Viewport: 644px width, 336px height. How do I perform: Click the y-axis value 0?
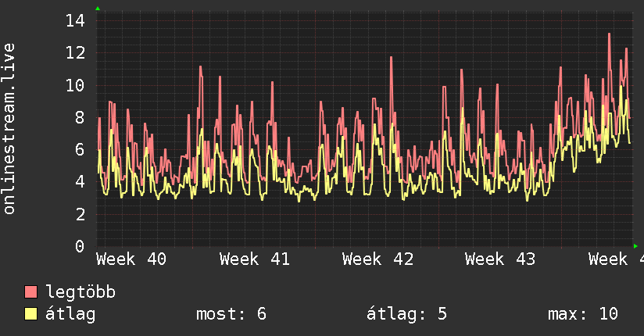tap(80, 246)
